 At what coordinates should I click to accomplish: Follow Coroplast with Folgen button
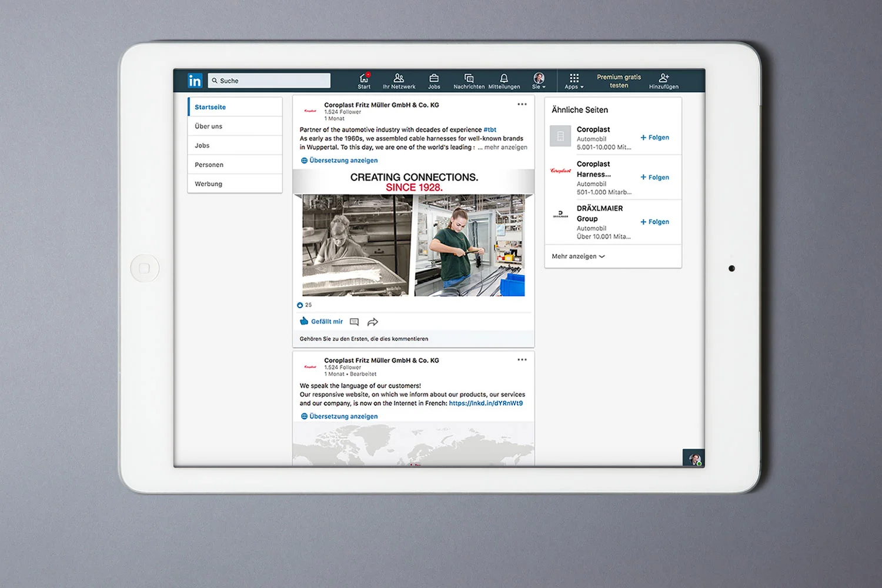click(654, 138)
